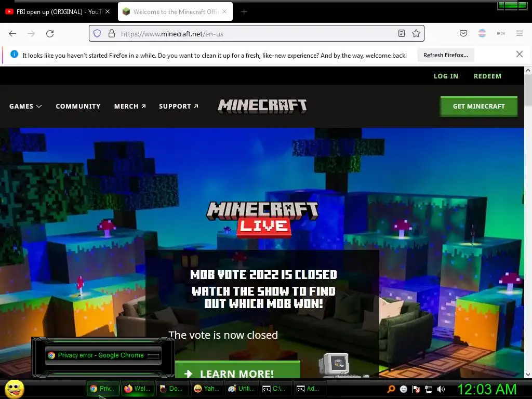Image resolution: width=532 pixels, height=399 pixels.
Task: Open the Unti... Paint taskbar item
Action: click(241, 389)
